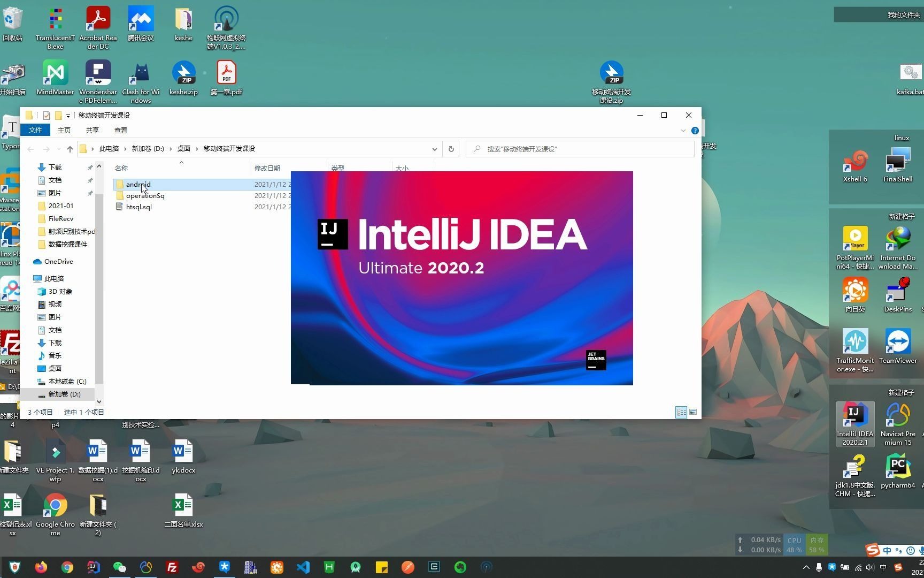The image size is (924, 578).
Task: Click yk.docx desktop file
Action: point(183,457)
